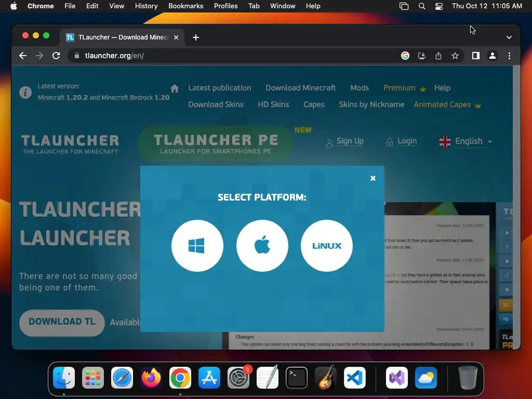Click the install app icon in address bar

tap(422, 56)
